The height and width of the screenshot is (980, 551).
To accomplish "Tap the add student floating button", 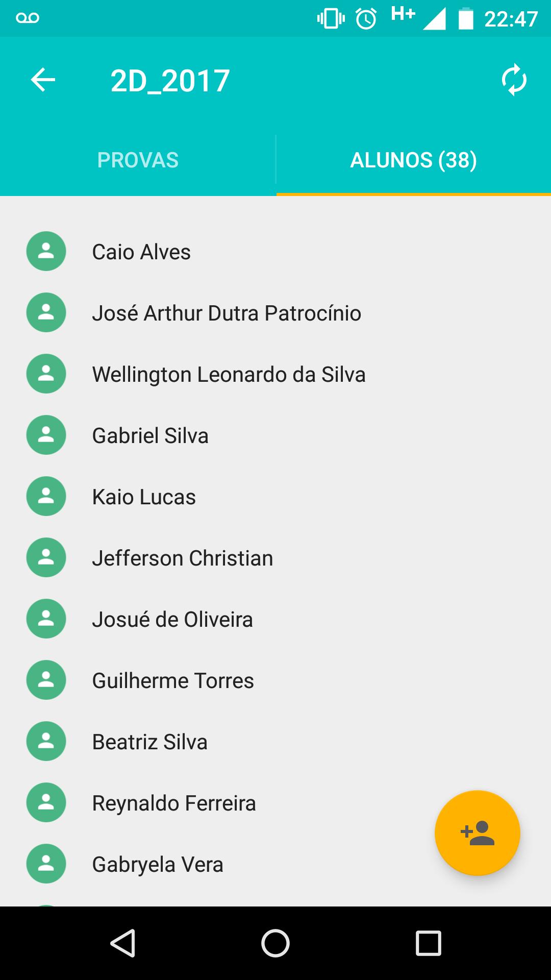I will pyautogui.click(x=477, y=833).
